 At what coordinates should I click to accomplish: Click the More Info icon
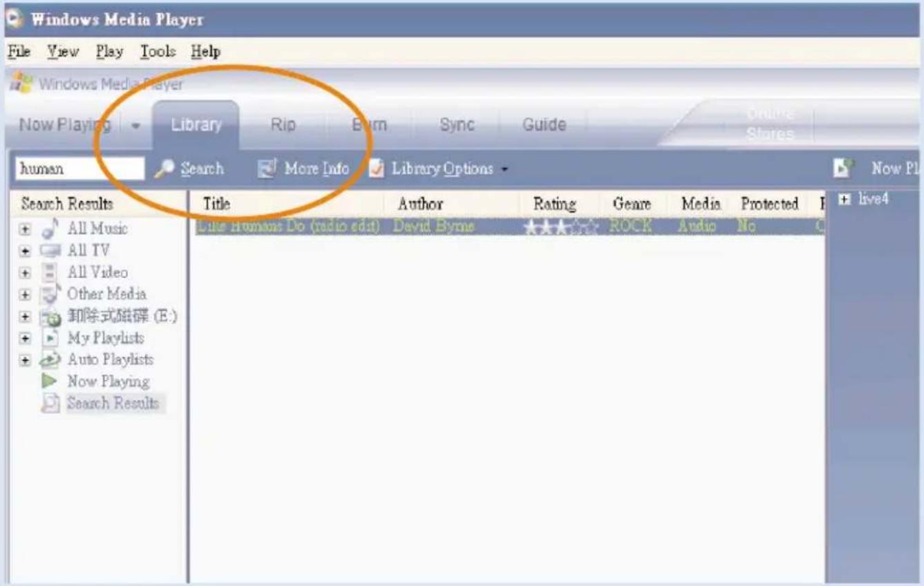pos(267,169)
